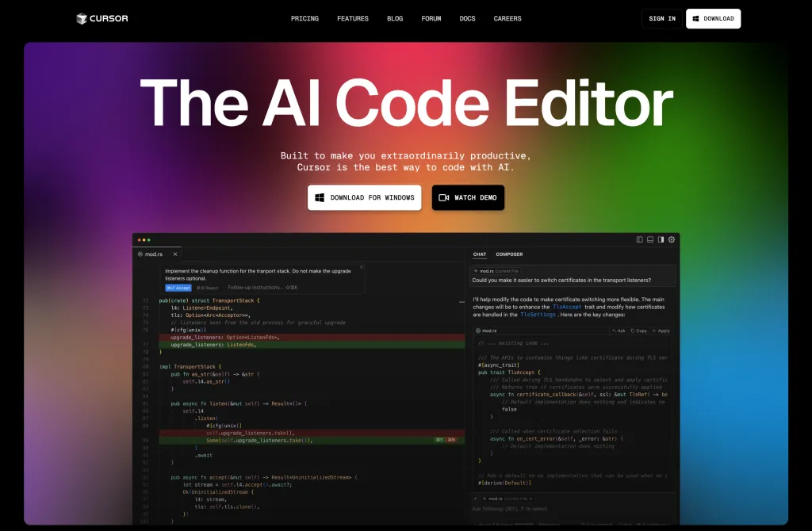Open the Pricing page

304,18
